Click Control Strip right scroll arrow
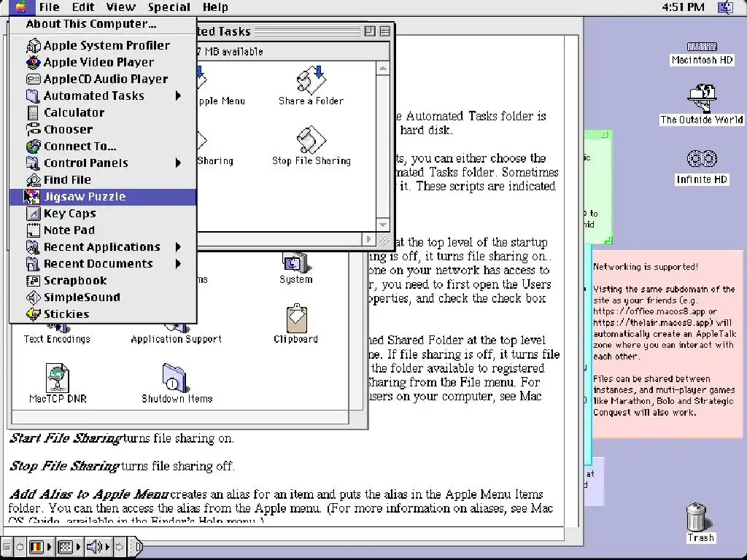Image resolution: width=747 pixels, height=560 pixels. click(120, 547)
